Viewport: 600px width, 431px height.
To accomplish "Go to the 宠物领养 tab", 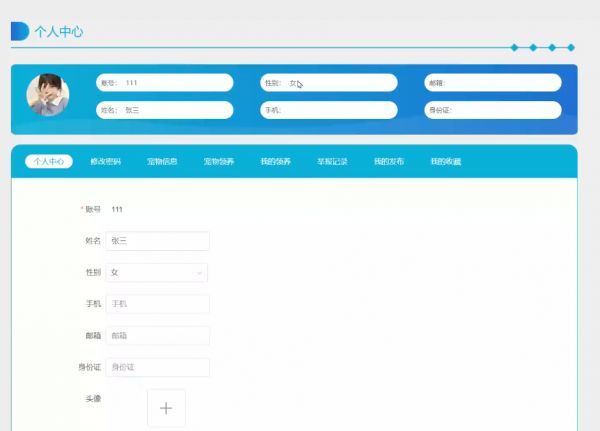I will coord(219,161).
